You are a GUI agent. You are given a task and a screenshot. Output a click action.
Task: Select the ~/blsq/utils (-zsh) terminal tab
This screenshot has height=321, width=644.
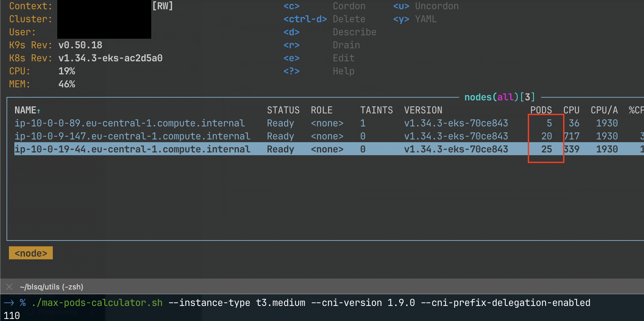coord(51,287)
